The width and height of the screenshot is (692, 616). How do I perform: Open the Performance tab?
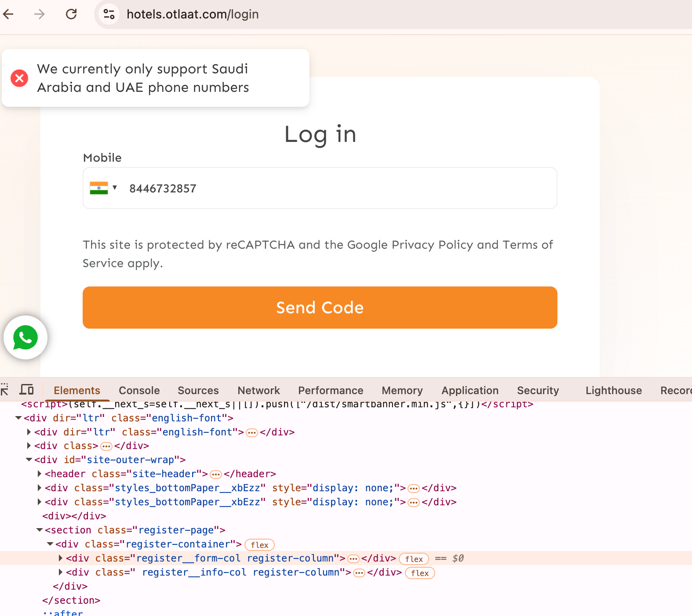pos(331,390)
